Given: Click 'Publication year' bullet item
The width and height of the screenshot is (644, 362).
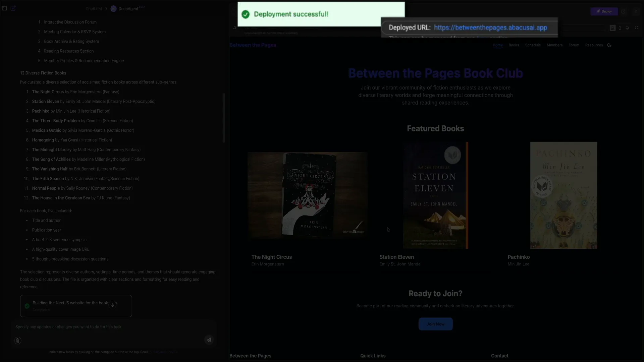Looking at the screenshot, I should [x=47, y=230].
